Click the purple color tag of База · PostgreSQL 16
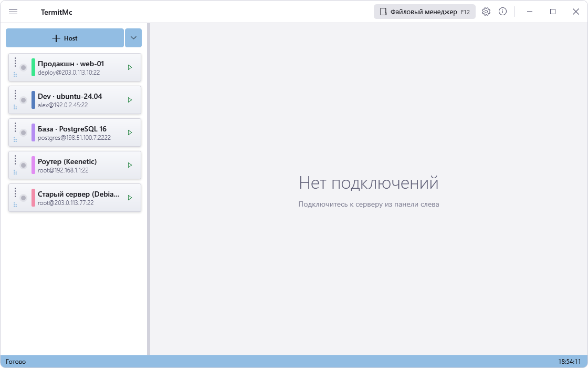The width and height of the screenshot is (588, 368). point(34,132)
